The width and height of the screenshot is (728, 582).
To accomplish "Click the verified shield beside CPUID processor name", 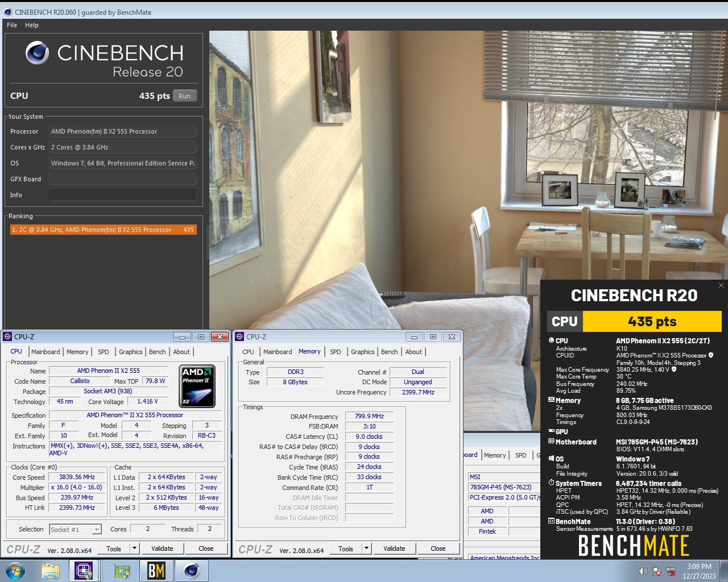I will click(711, 355).
